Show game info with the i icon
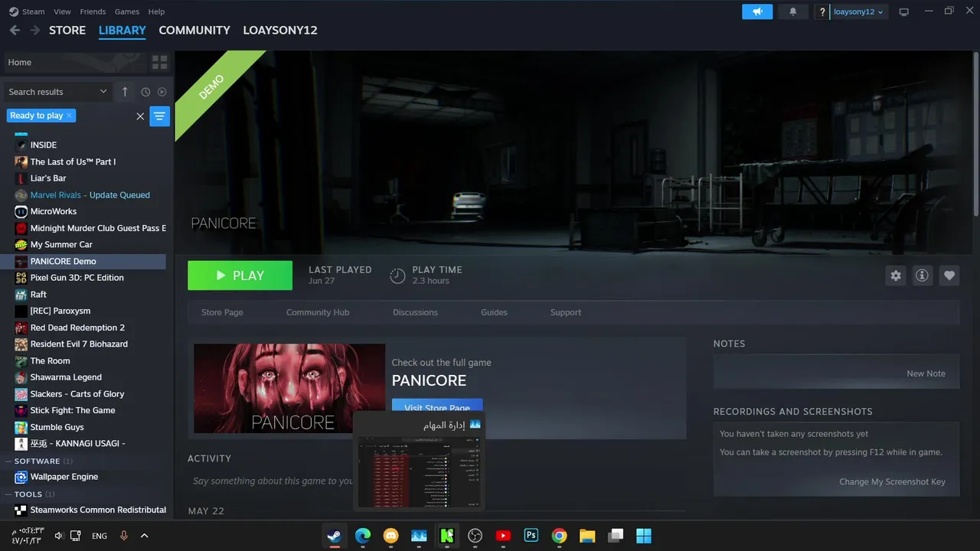This screenshot has width=980, height=551. (x=923, y=275)
